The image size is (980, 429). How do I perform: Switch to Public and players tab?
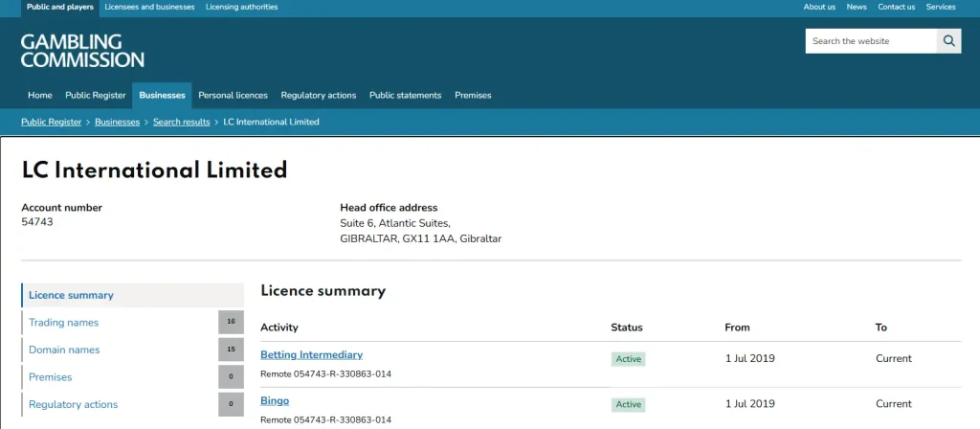click(x=60, y=7)
